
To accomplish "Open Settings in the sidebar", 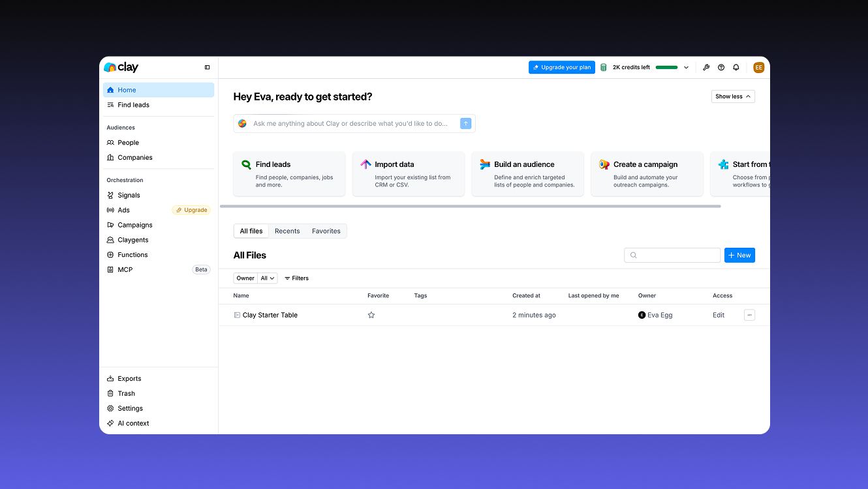I will tap(159, 409).
